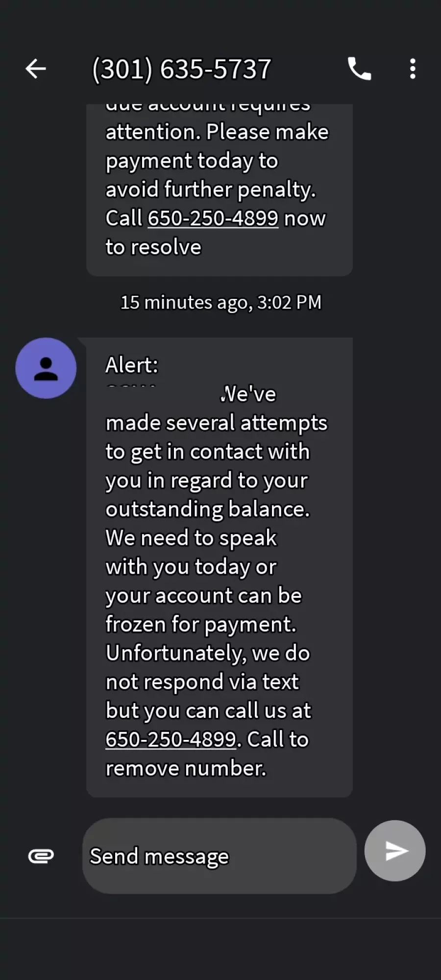Tap the 650-250-4899 link before "now to resolve"

[x=213, y=218]
